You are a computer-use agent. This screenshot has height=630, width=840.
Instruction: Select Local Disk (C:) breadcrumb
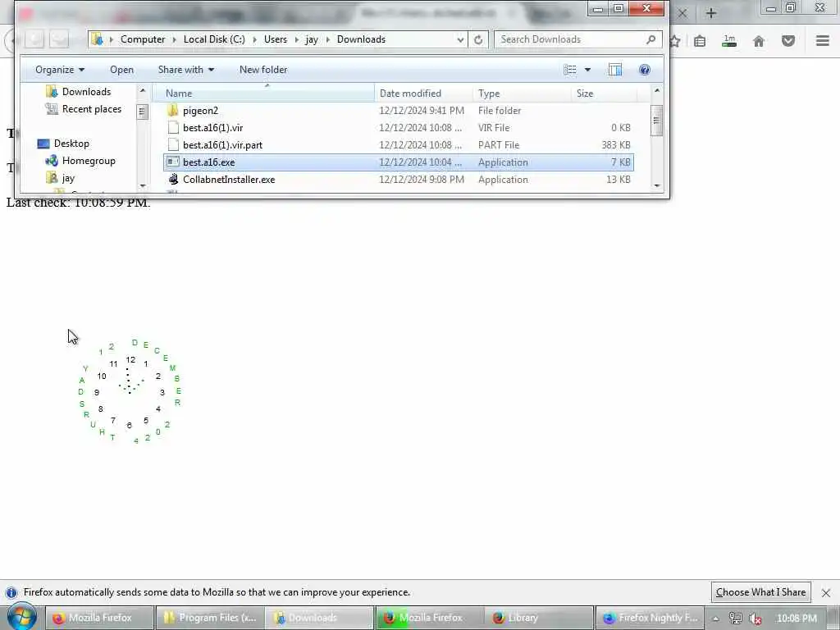(214, 39)
